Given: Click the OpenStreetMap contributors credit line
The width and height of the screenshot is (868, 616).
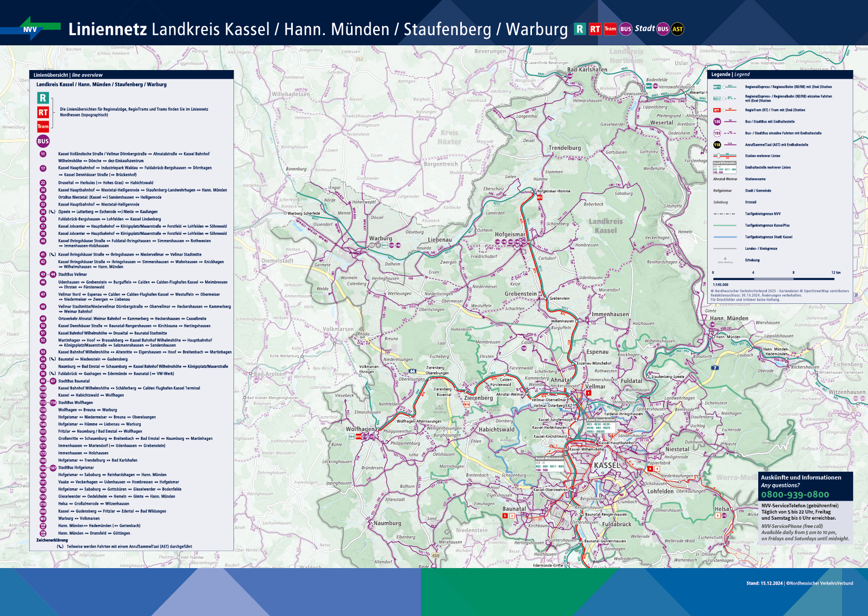Looking at the screenshot, I should [x=779, y=291].
